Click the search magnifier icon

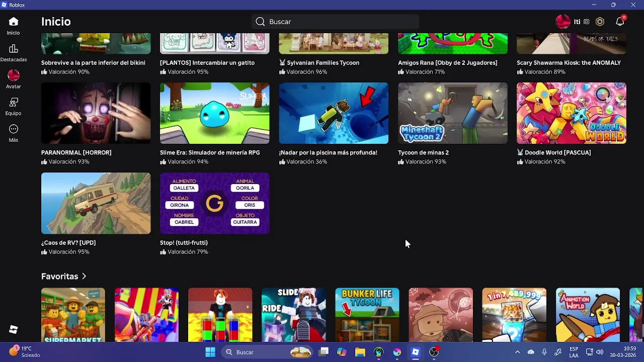[260, 22]
